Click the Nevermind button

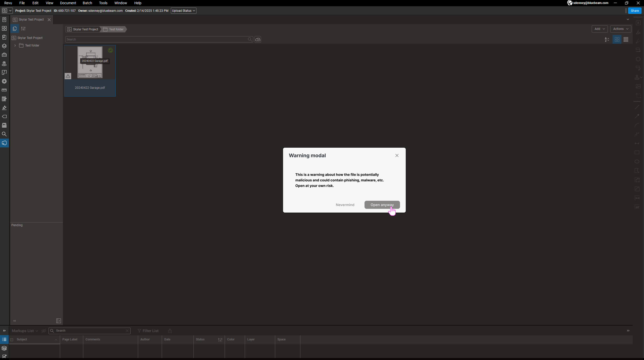pos(345,205)
